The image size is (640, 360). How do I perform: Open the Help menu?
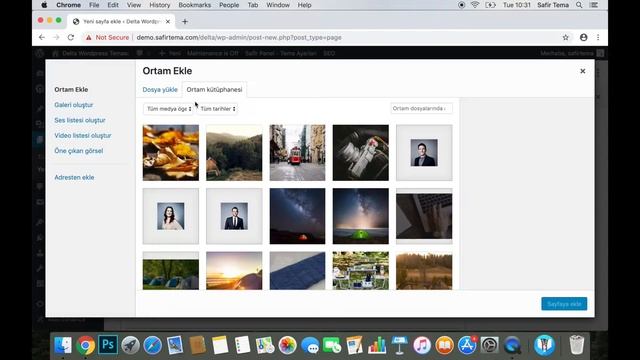(x=304, y=5)
